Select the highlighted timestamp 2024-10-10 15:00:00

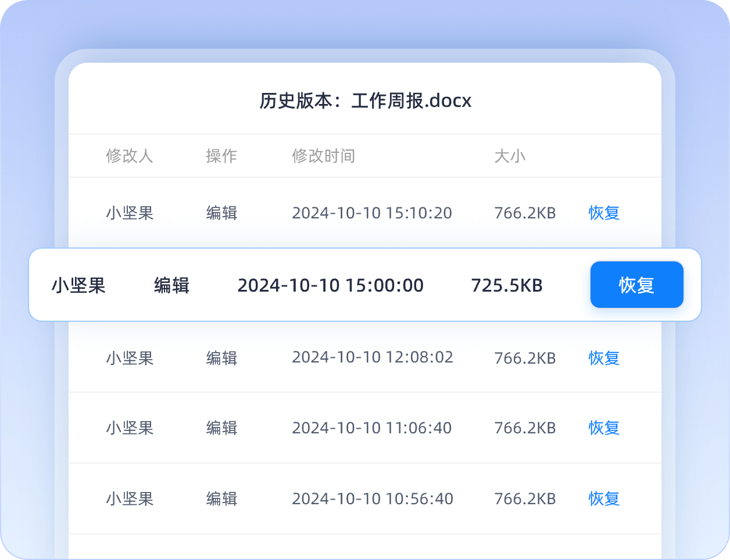(330, 285)
